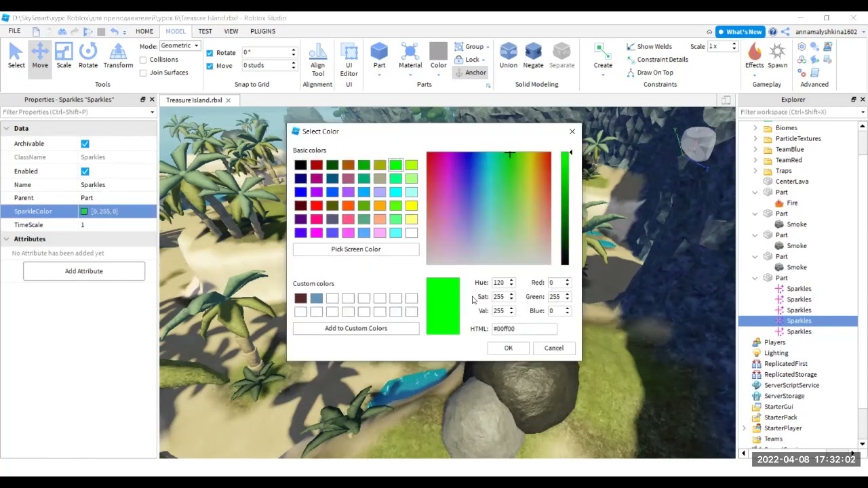The width and height of the screenshot is (868, 488).
Task: Open the Effects gallery
Action: point(754,56)
